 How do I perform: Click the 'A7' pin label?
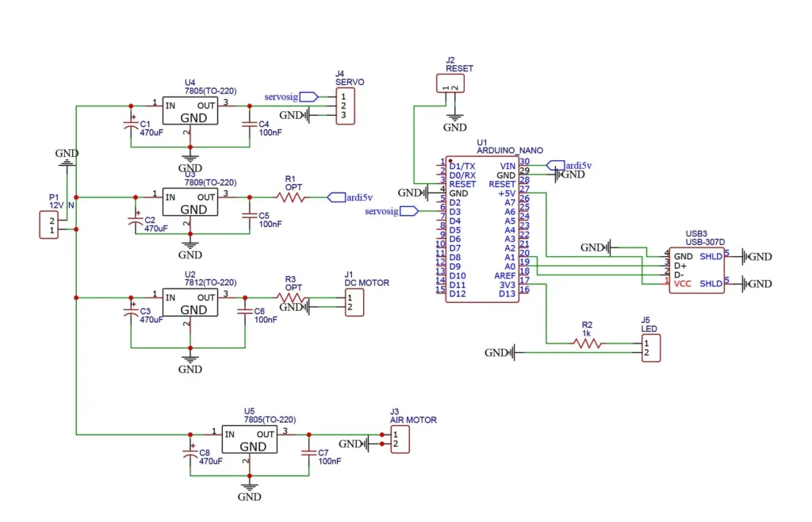pyautogui.click(x=510, y=203)
